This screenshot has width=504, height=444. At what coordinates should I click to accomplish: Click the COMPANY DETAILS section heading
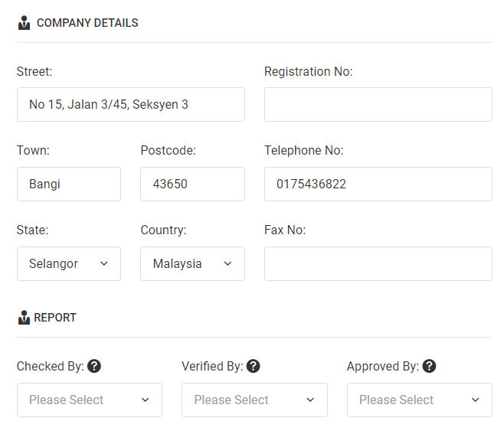[x=87, y=23]
